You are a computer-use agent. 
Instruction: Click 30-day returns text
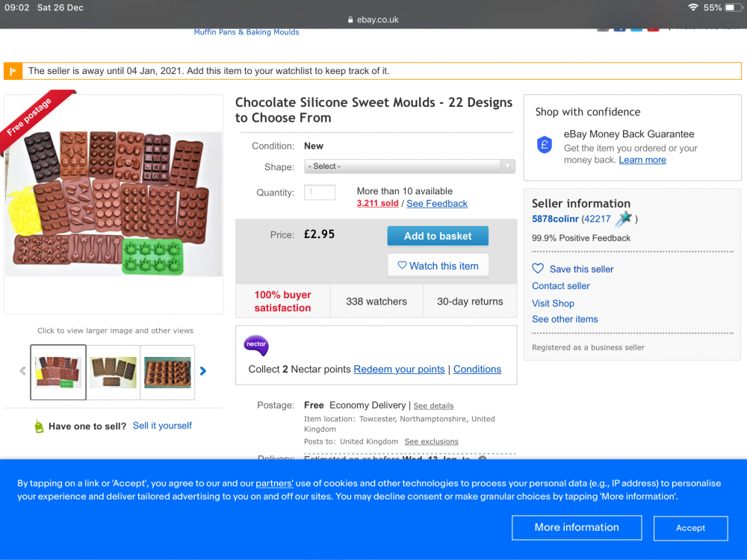coord(470,302)
